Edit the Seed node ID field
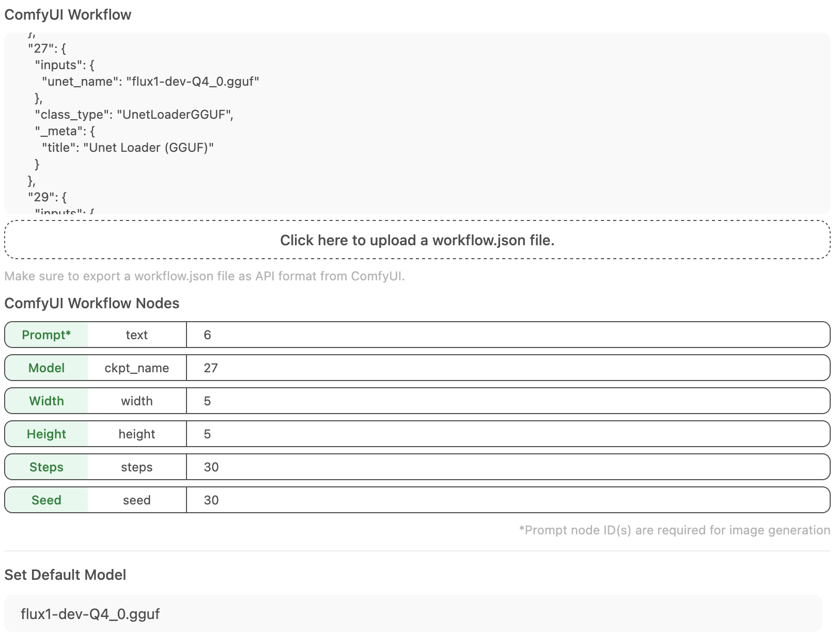 (508, 500)
